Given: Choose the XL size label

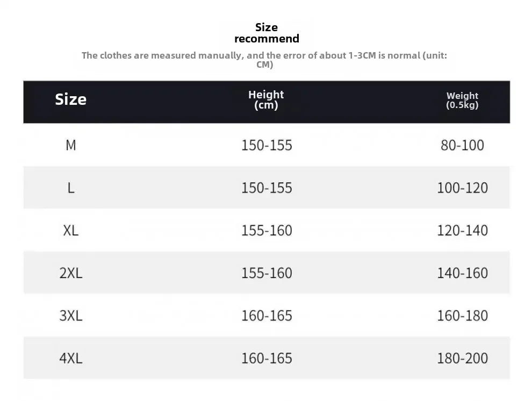Looking at the screenshot, I should coord(71,230).
